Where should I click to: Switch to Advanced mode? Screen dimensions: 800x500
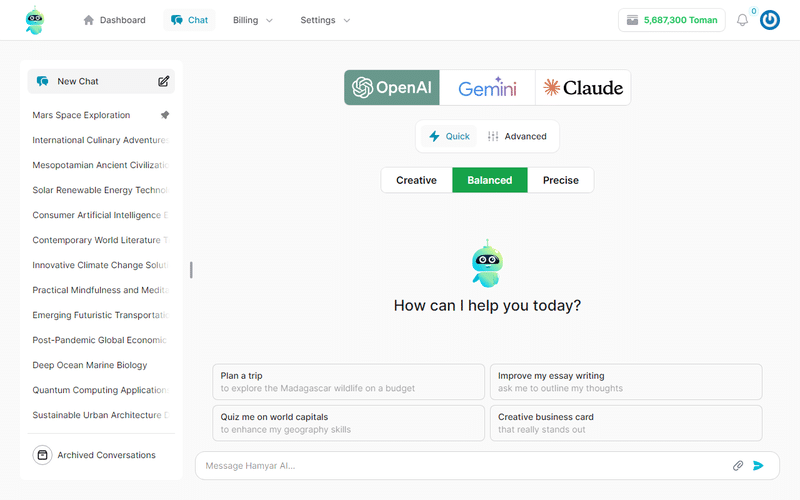pos(517,136)
